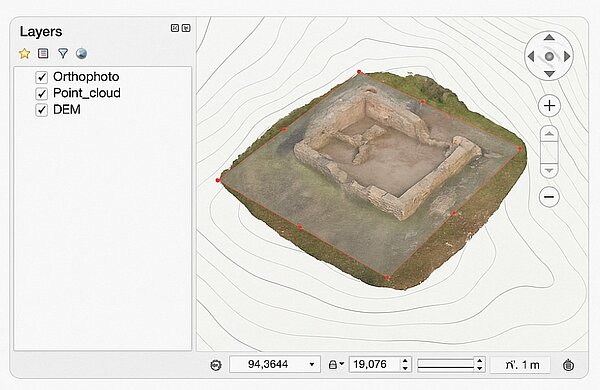Screen dimensions: 600x390
Task: Select the Point_cloud layer name
Action: (87, 93)
